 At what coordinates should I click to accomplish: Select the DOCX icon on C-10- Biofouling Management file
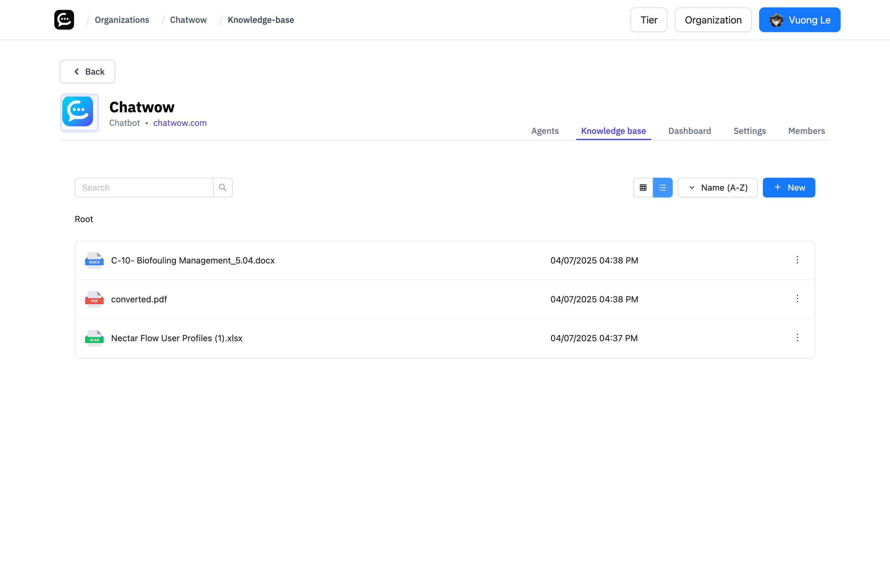click(94, 260)
